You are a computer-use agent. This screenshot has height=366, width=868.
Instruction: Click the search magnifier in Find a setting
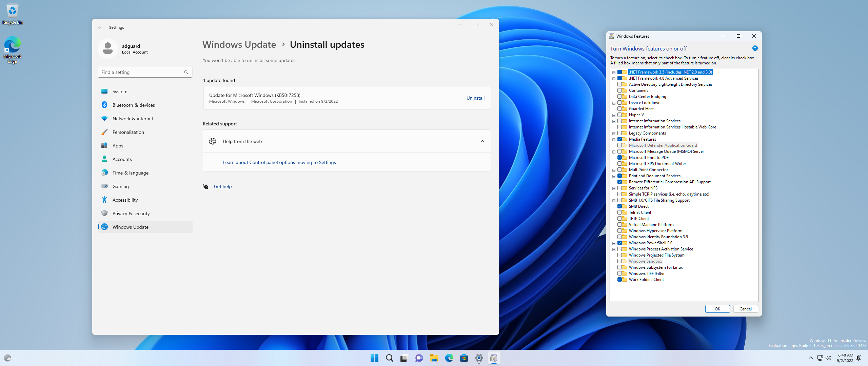[186, 72]
